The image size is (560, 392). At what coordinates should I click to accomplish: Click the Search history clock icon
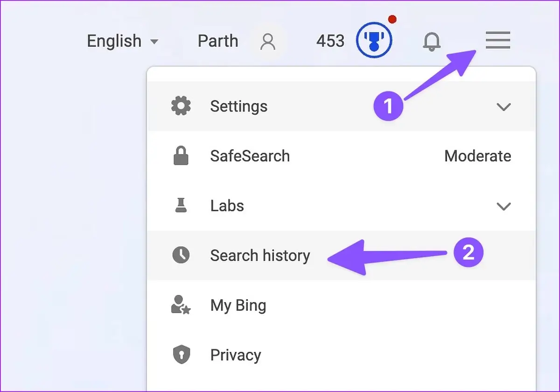181,255
